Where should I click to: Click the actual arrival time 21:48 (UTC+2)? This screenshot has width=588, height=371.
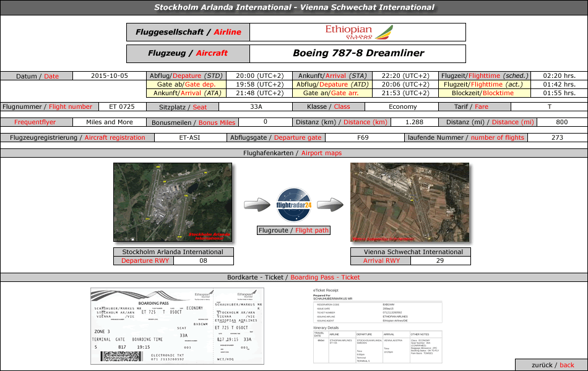coord(260,93)
